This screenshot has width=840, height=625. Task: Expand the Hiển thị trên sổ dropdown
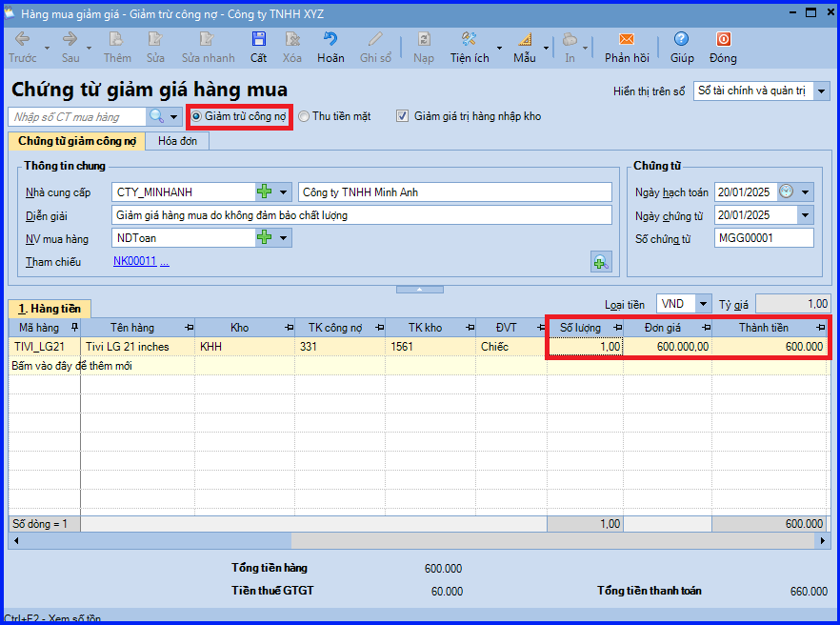(821, 91)
